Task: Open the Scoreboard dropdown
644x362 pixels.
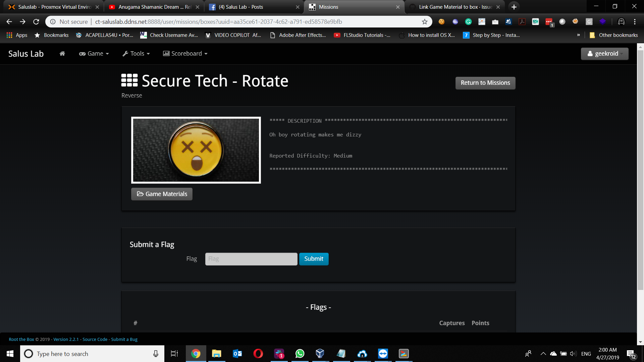Action: (x=185, y=54)
